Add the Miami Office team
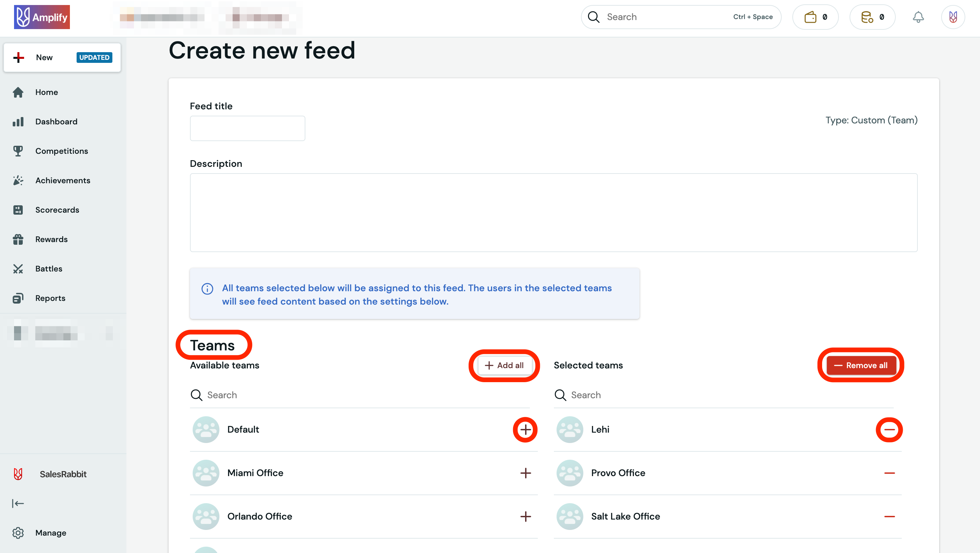This screenshot has width=980, height=553. pyautogui.click(x=525, y=473)
